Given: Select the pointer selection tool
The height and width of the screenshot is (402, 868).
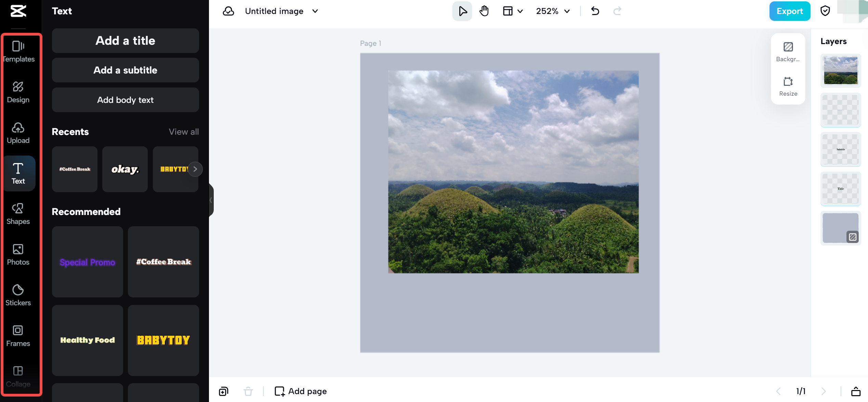Looking at the screenshot, I should (x=462, y=11).
